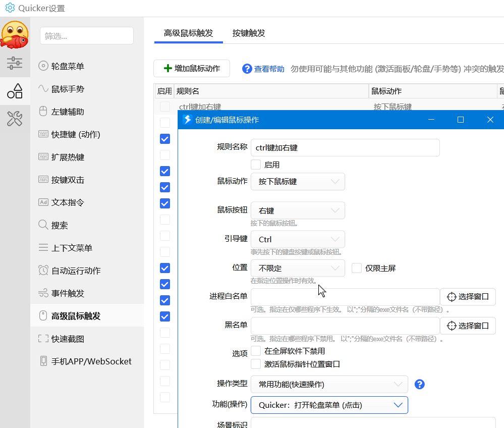Click the 搜索 magnifier icon

[x=43, y=225]
